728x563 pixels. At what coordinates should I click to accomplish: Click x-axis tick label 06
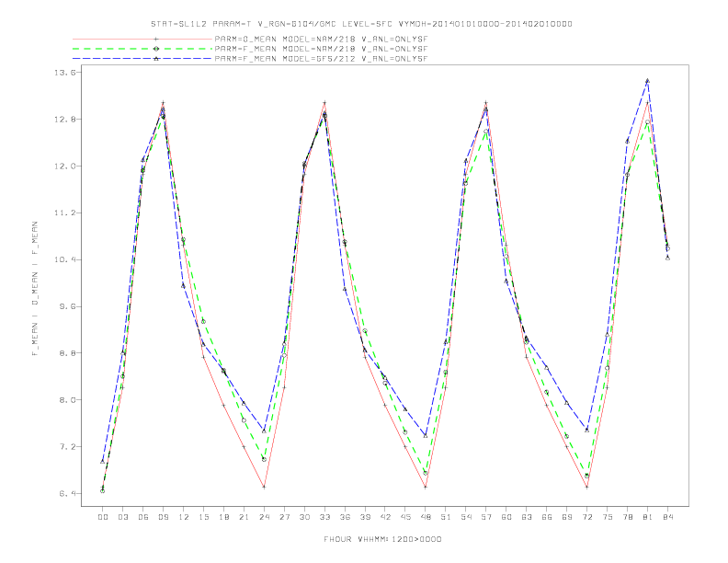click(x=143, y=517)
